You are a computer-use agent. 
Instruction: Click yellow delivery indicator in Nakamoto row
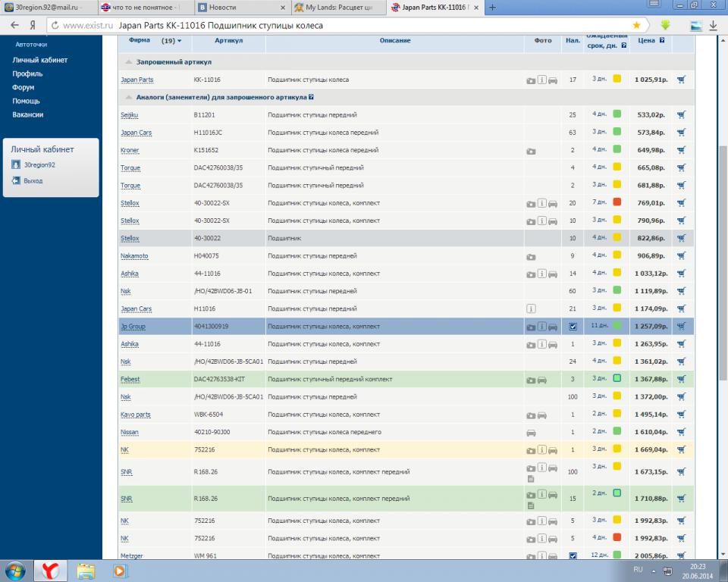(617, 255)
